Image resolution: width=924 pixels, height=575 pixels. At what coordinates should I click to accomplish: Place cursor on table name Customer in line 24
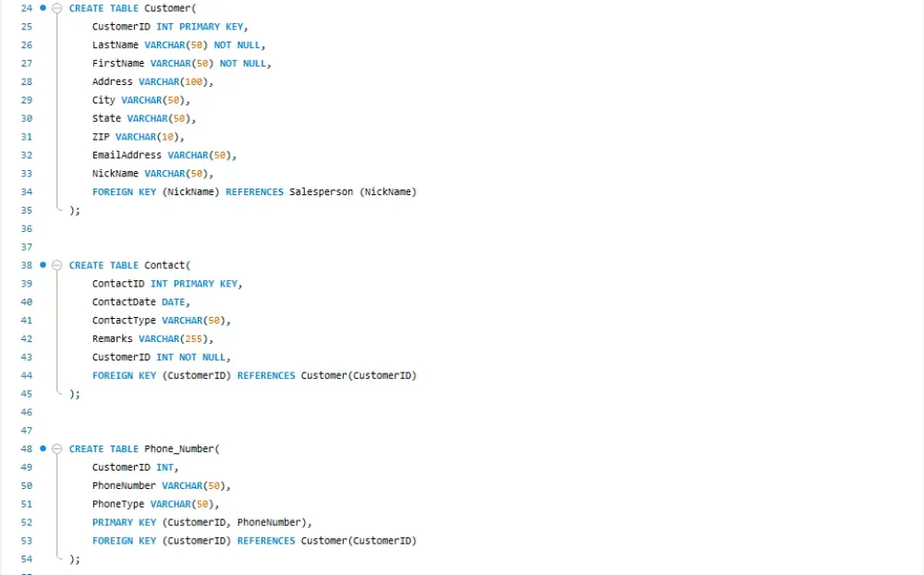(x=168, y=8)
